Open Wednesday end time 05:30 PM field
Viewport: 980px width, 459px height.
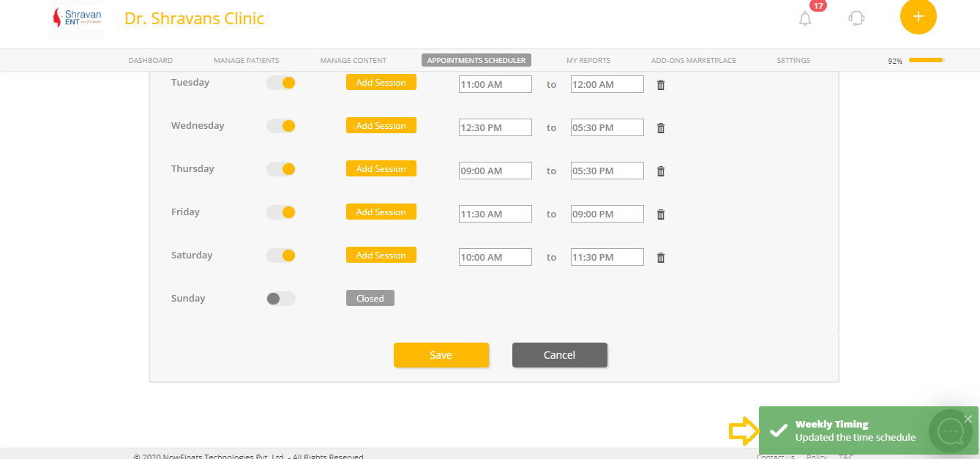pyautogui.click(x=607, y=127)
